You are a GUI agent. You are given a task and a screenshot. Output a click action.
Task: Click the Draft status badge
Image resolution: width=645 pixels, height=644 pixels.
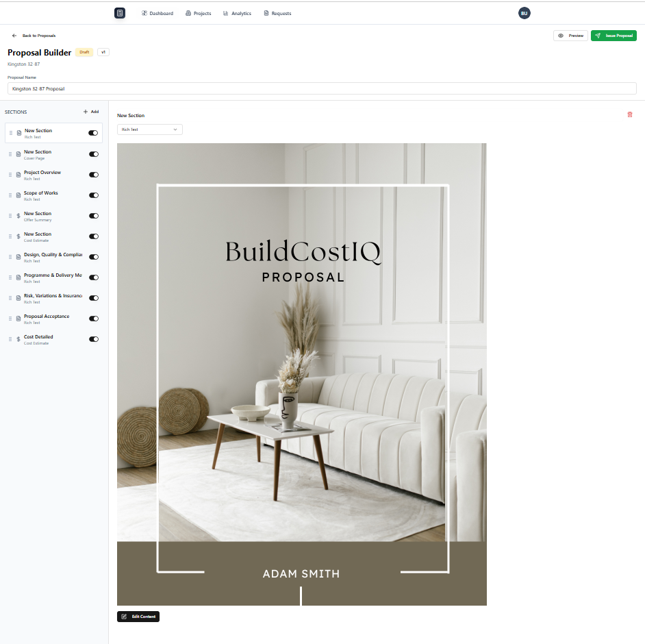84,52
